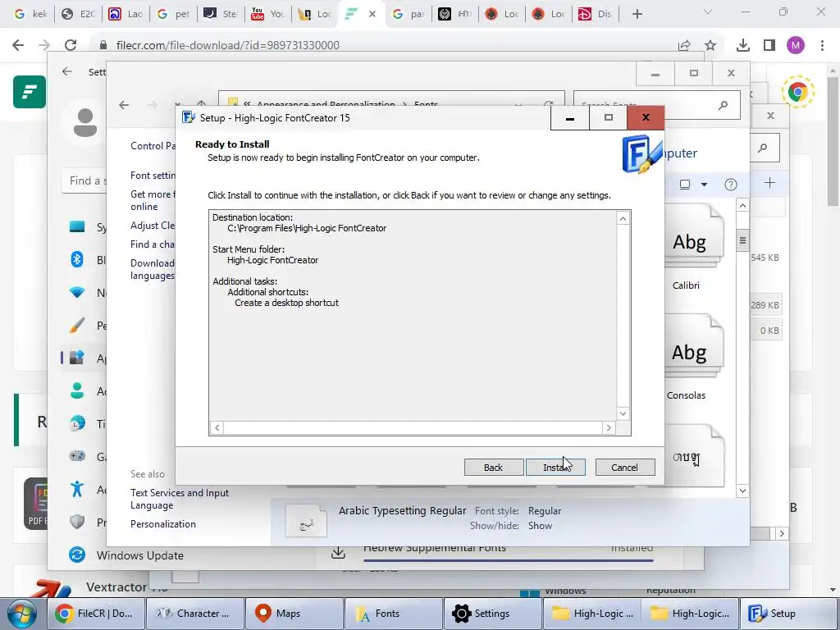Open Windows Update in Settings sidebar
The width and height of the screenshot is (840, 630).
tap(126, 555)
